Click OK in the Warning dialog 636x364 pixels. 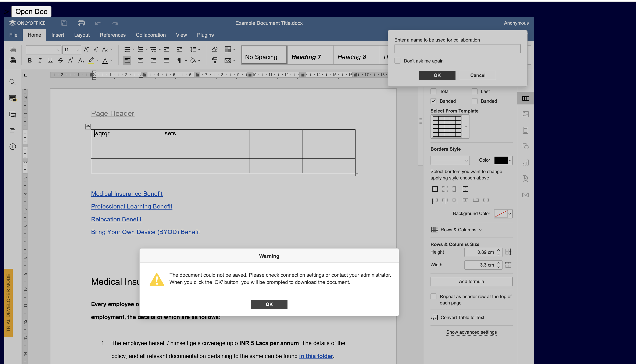(269, 304)
